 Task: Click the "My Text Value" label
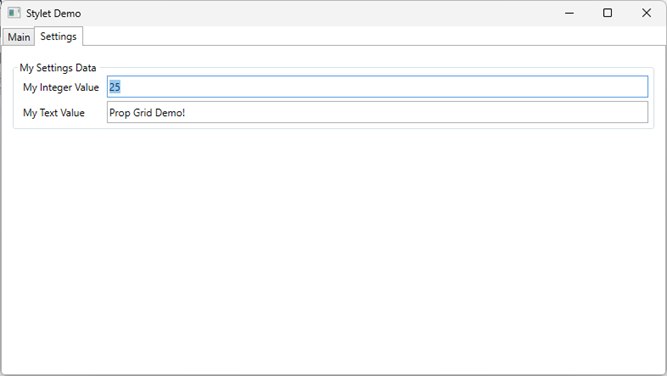(x=54, y=113)
